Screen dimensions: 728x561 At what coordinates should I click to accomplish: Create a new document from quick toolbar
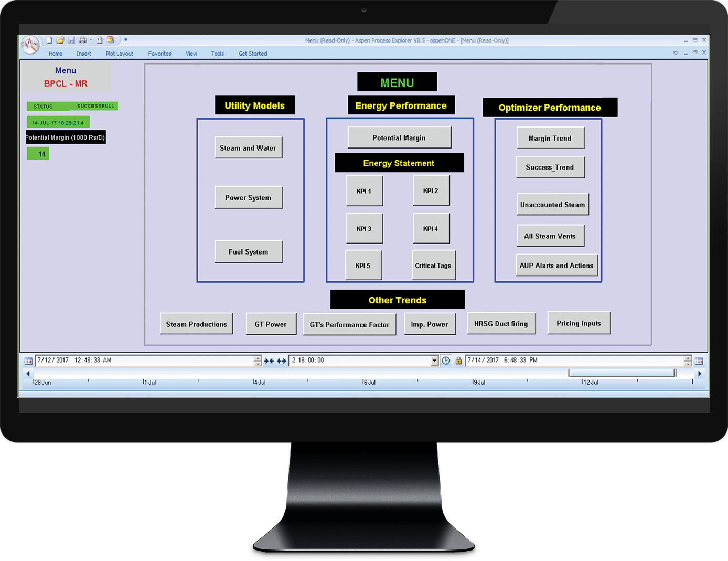coord(49,40)
